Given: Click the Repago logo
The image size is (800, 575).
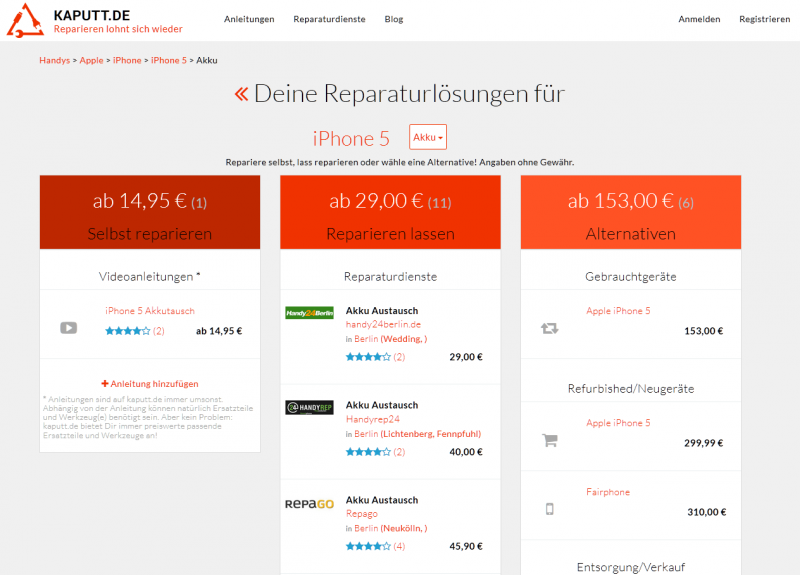Looking at the screenshot, I should coord(309,503).
